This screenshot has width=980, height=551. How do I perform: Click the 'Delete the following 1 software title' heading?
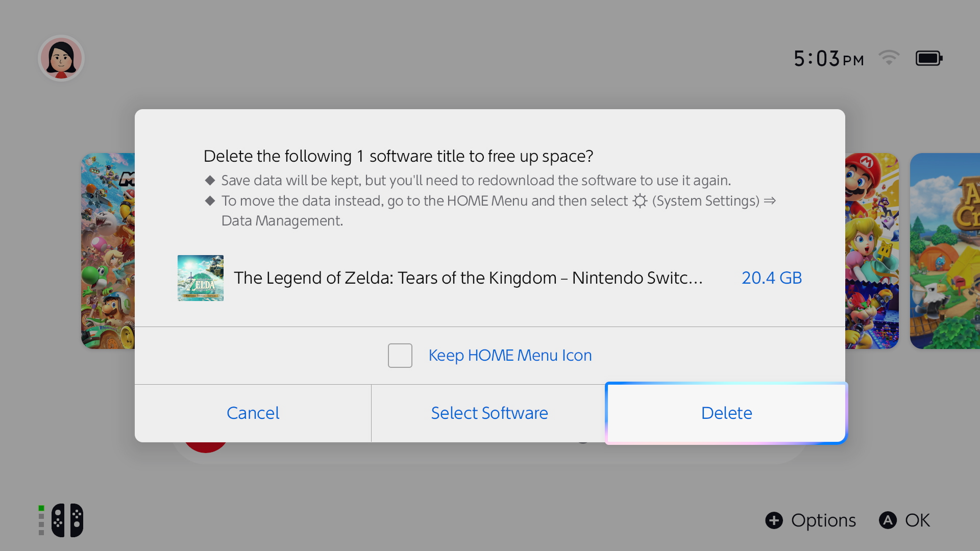tap(398, 156)
